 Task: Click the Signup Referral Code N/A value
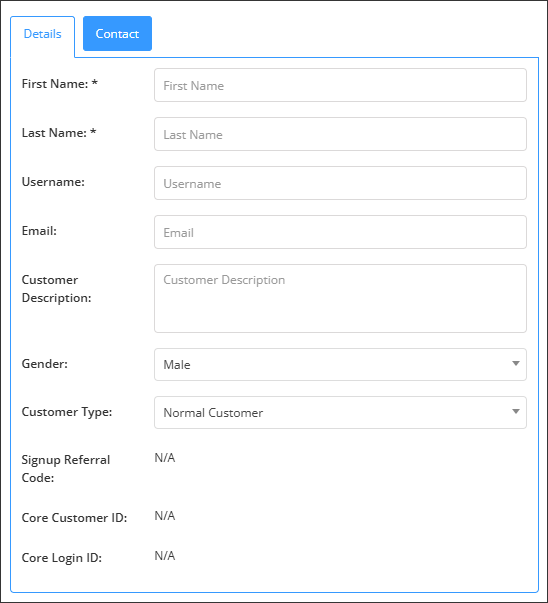click(165, 458)
